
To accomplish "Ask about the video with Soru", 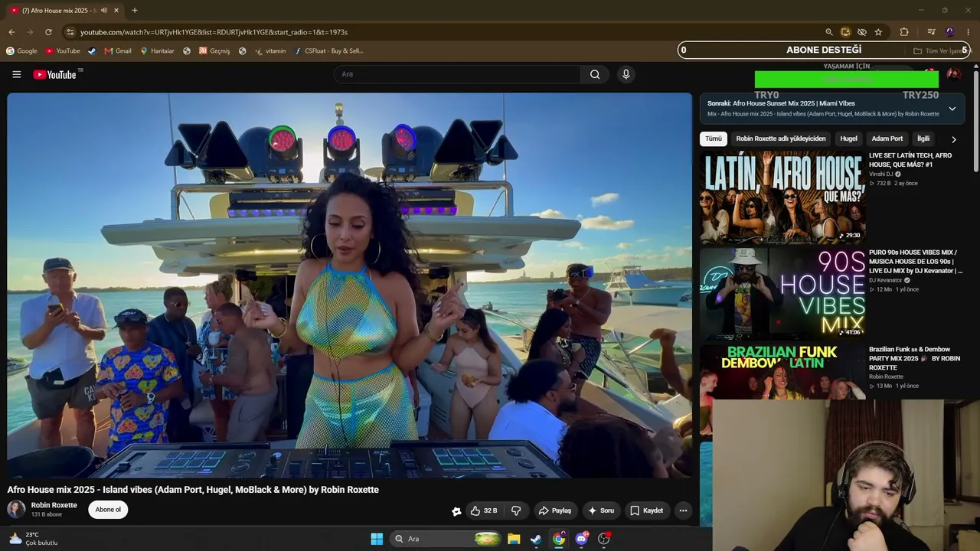I will [601, 510].
